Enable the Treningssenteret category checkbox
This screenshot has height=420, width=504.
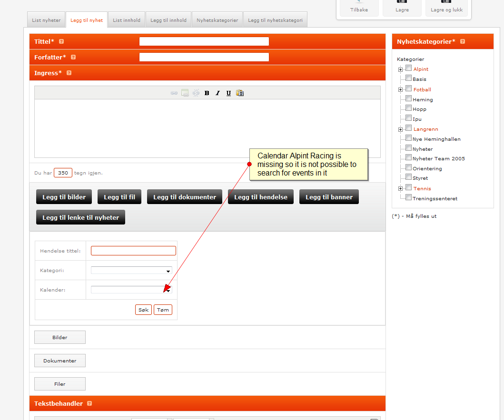point(408,197)
